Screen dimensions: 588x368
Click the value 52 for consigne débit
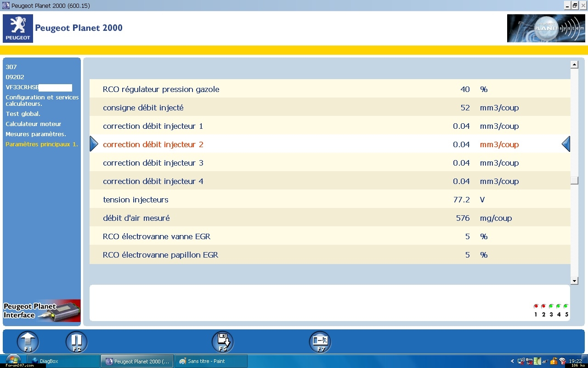tap(465, 108)
